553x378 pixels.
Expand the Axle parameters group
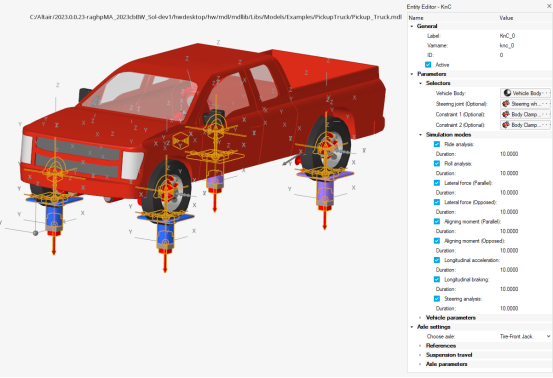[420, 364]
